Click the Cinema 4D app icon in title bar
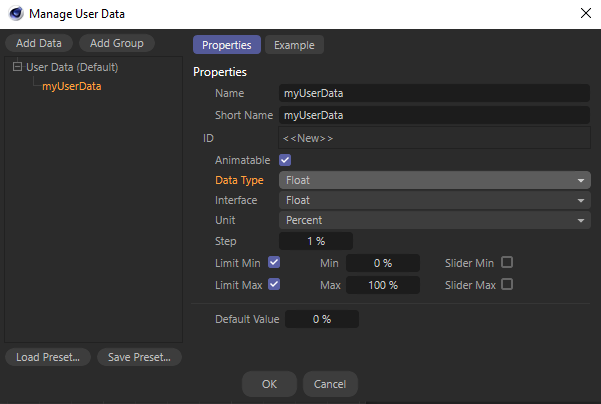Viewport: 601px width, 404px height. pos(16,13)
